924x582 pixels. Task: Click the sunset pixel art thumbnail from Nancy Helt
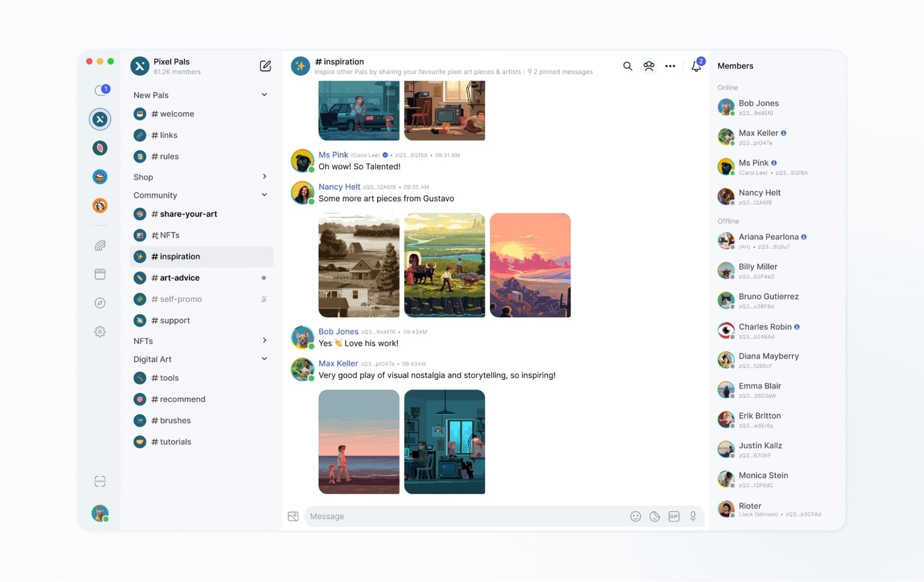[530, 265]
